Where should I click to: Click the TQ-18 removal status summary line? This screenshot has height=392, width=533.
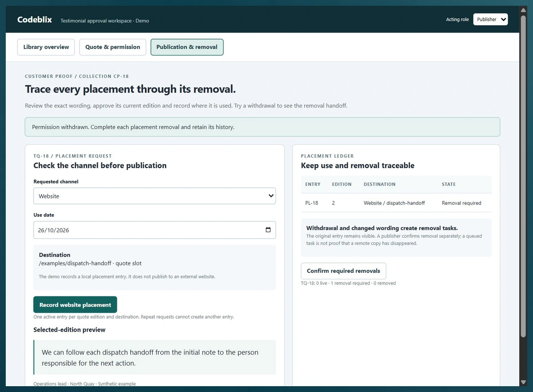click(x=348, y=283)
